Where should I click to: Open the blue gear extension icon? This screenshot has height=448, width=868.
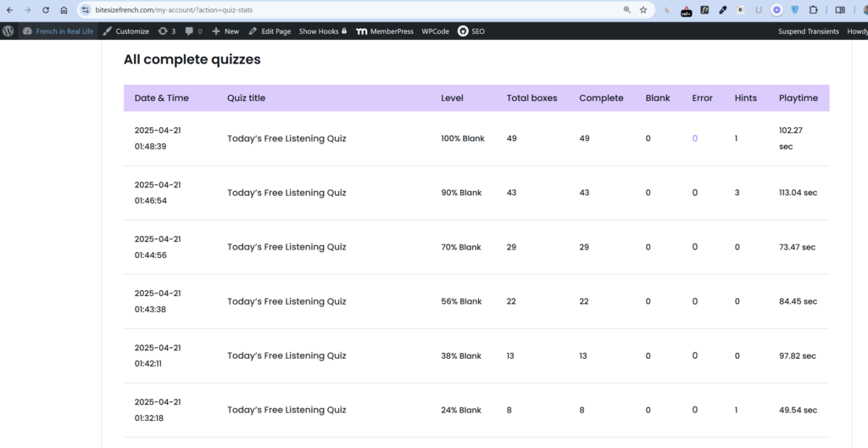pos(776,10)
